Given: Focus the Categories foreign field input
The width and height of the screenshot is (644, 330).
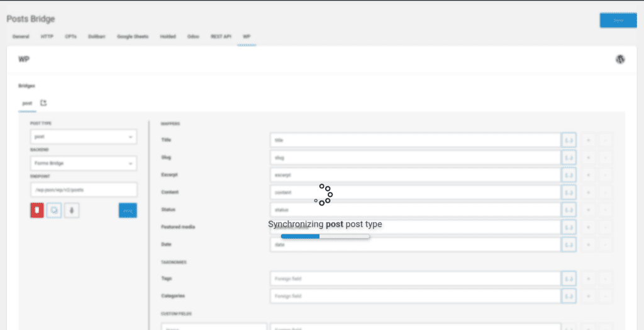Looking at the screenshot, I should 415,296.
